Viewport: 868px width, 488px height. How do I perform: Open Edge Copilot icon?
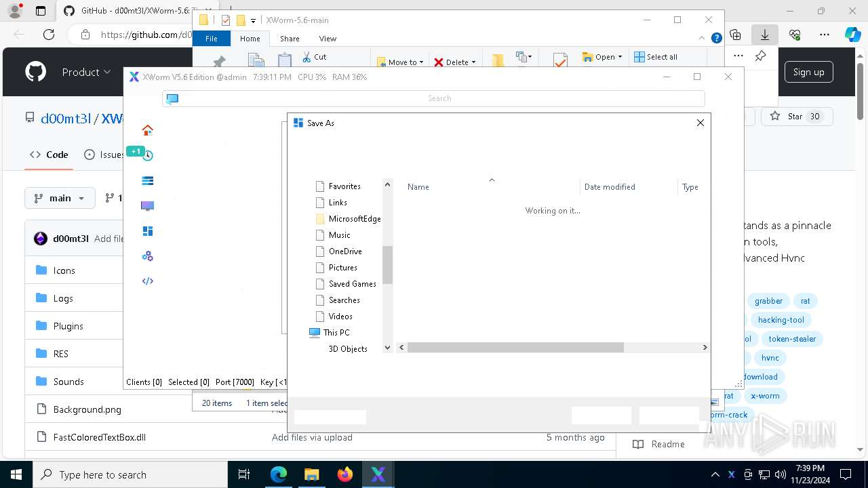pos(852,35)
